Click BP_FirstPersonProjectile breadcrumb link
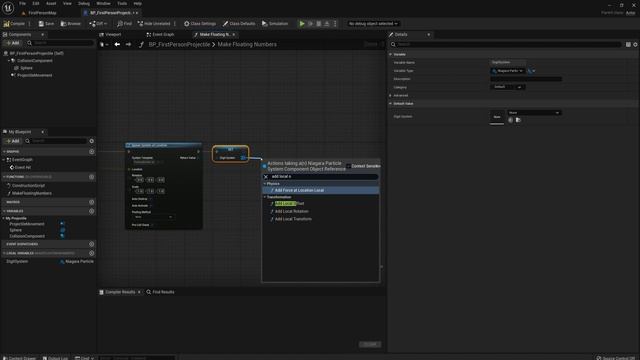This screenshot has height=360, width=640. (179, 44)
